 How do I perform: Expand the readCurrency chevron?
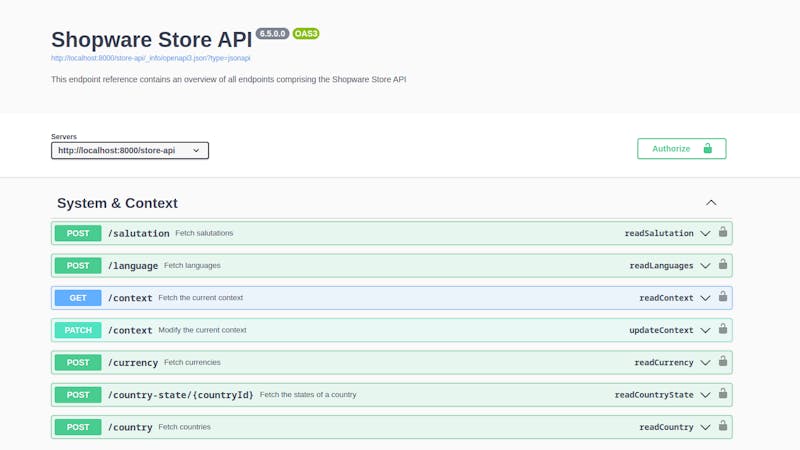click(x=705, y=363)
